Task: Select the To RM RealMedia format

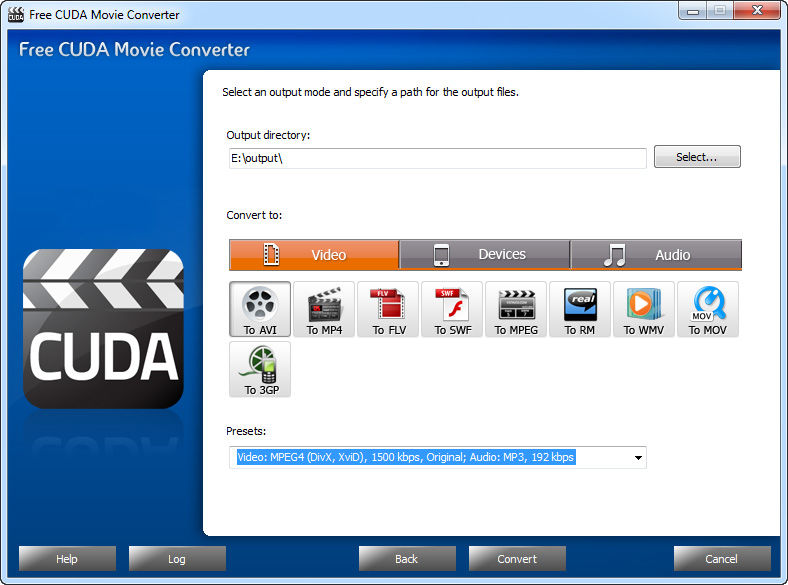Action: pyautogui.click(x=580, y=309)
